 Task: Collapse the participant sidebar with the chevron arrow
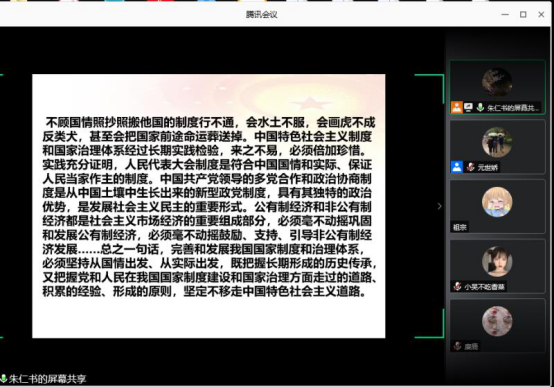(x=440, y=206)
